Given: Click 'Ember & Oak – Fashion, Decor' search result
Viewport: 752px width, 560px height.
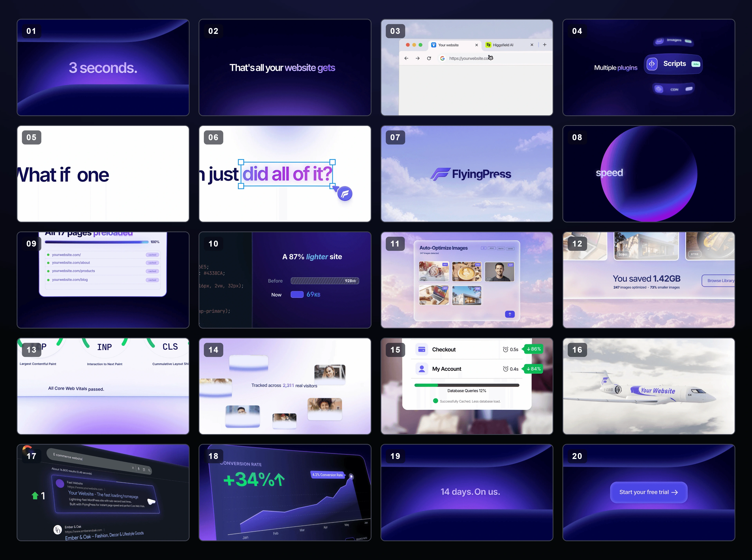Looking at the screenshot, I should pyautogui.click(x=104, y=536).
